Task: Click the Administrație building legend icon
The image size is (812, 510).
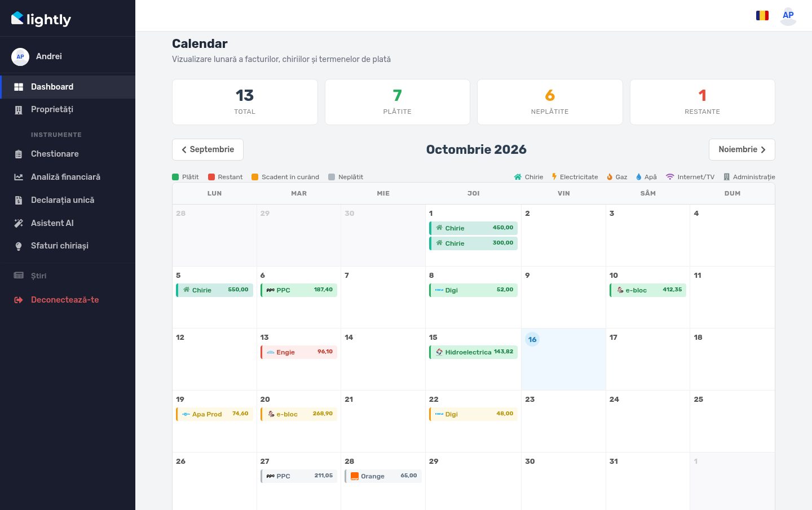Action: coord(727,177)
